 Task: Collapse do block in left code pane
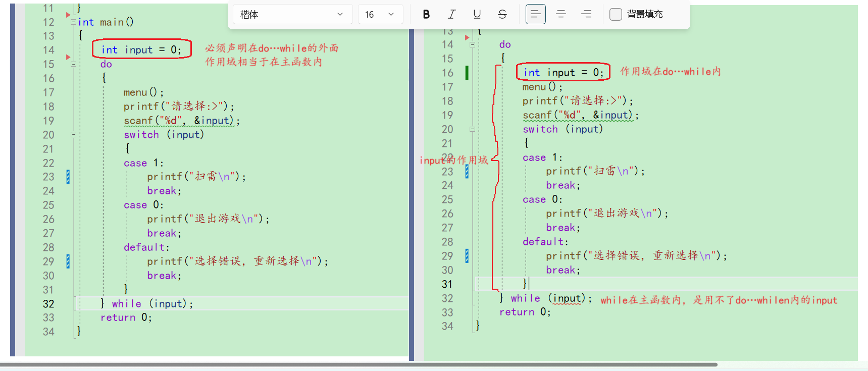coord(73,64)
